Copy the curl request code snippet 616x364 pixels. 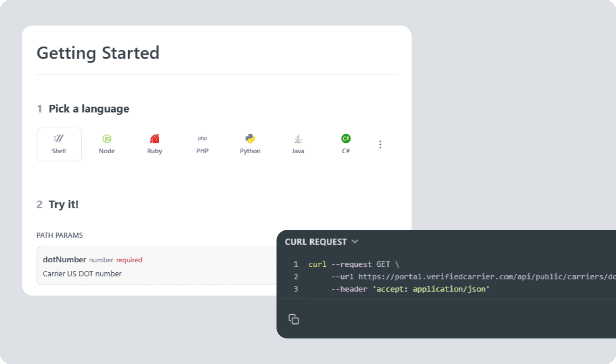click(x=293, y=319)
